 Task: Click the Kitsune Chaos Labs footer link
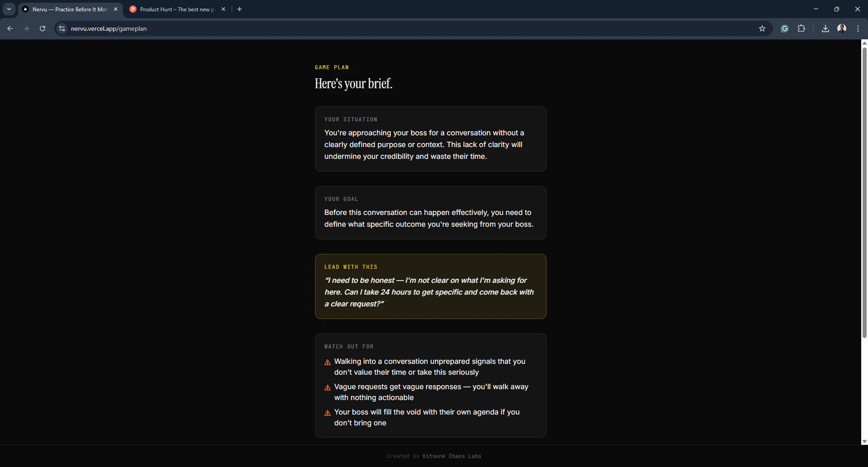[452, 456]
